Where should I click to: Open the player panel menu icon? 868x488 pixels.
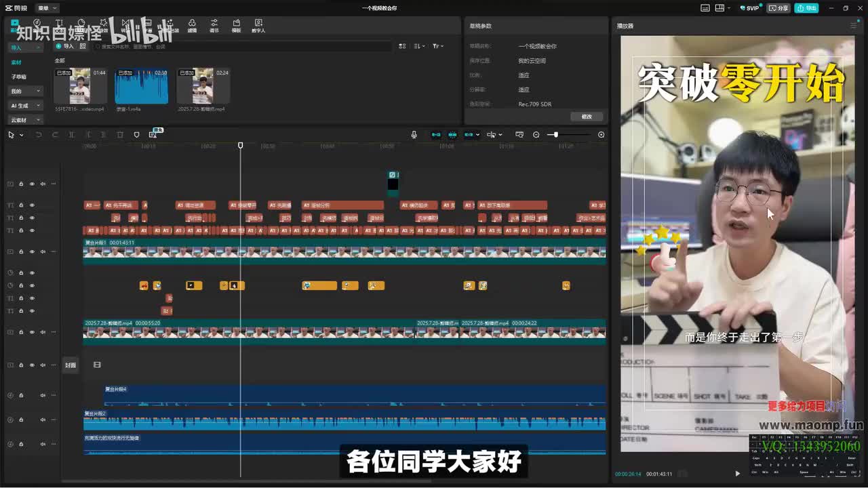tap(853, 26)
